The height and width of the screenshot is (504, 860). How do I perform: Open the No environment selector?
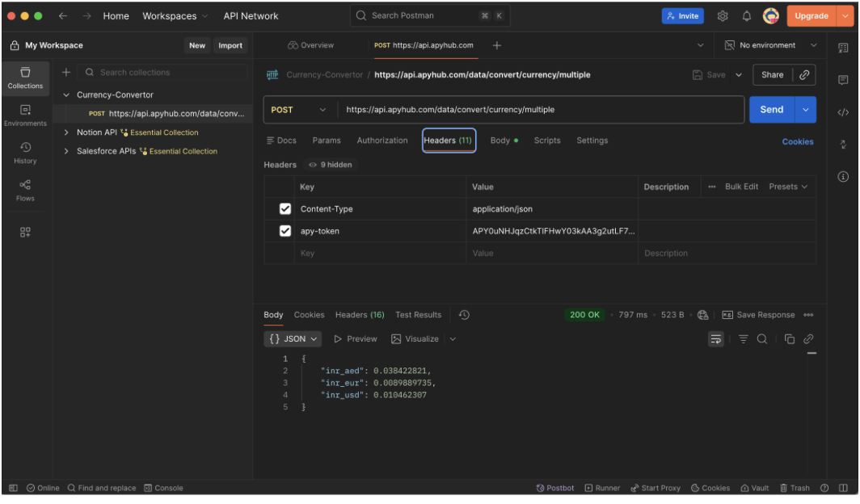pyautogui.click(x=771, y=45)
